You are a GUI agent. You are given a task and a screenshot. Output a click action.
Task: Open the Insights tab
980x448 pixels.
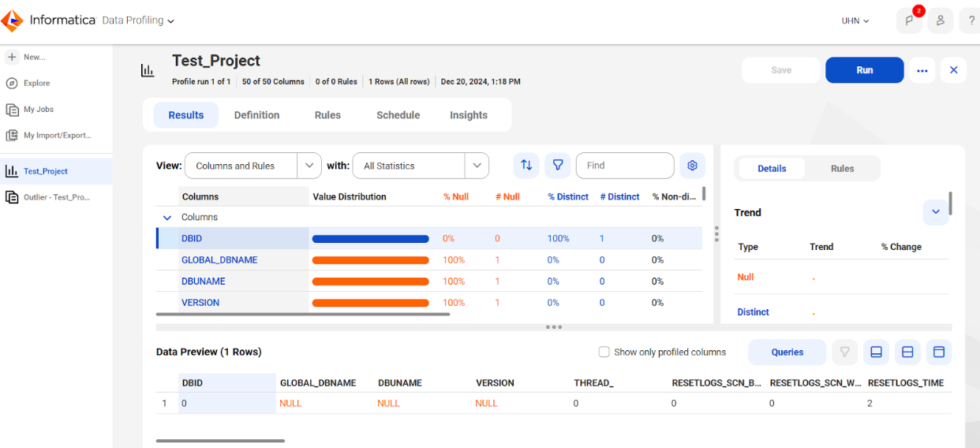(x=469, y=115)
